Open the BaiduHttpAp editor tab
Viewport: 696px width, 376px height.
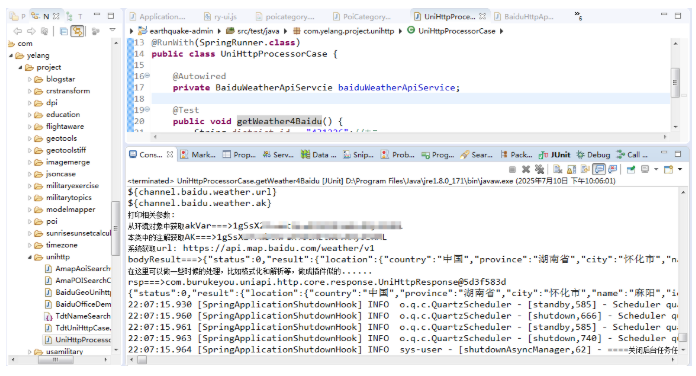pyautogui.click(x=524, y=16)
